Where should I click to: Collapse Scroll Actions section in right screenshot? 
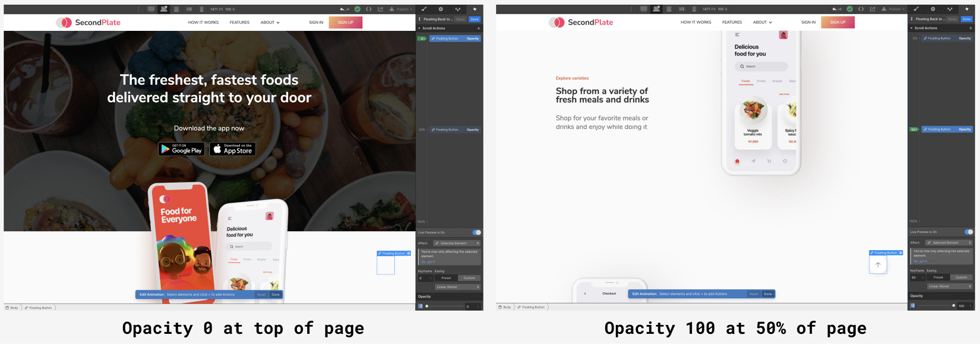[x=912, y=28]
